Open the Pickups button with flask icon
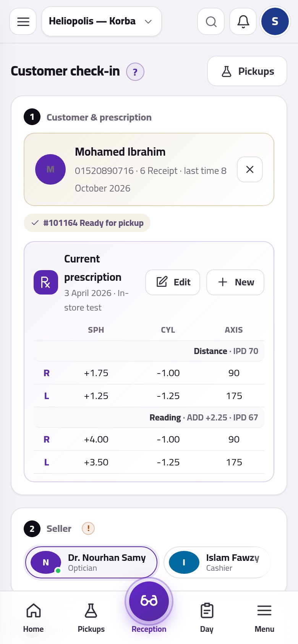Screen dimensions: 298x644 click(x=247, y=71)
